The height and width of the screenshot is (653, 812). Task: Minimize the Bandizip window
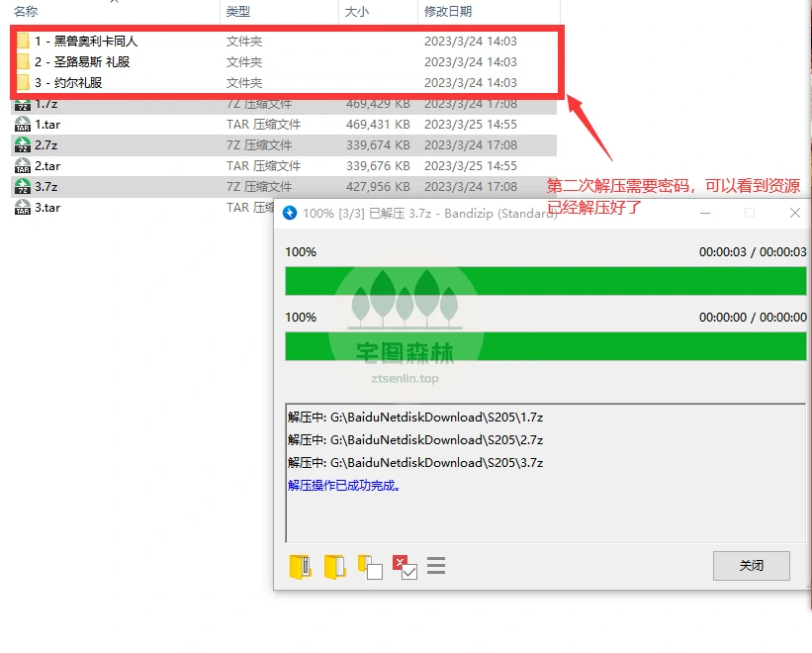click(x=705, y=213)
